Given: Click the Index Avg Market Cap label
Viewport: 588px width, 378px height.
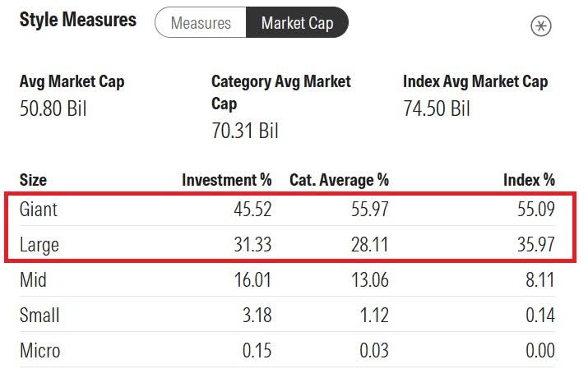Looking at the screenshot, I should click(x=475, y=82).
